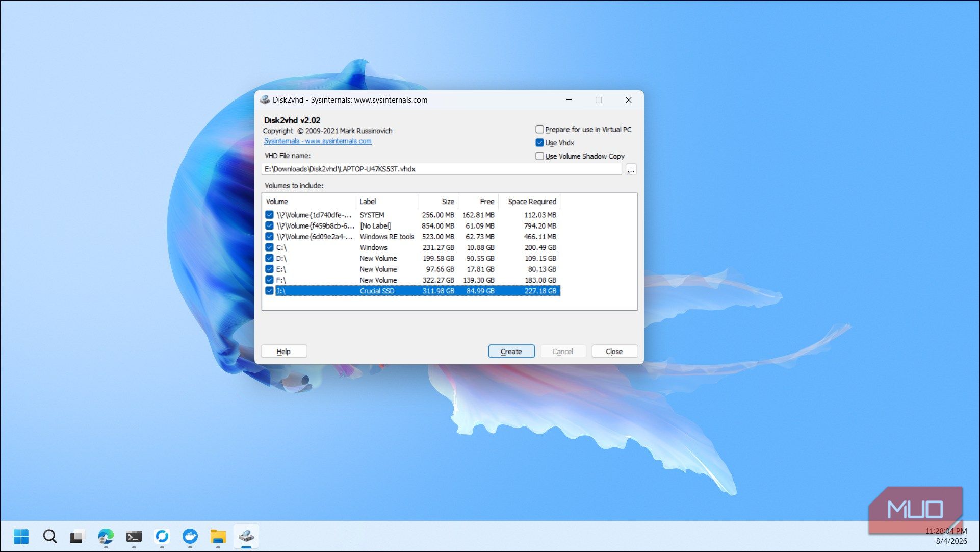Enable Prepare for use in Virtual PC

pos(539,130)
